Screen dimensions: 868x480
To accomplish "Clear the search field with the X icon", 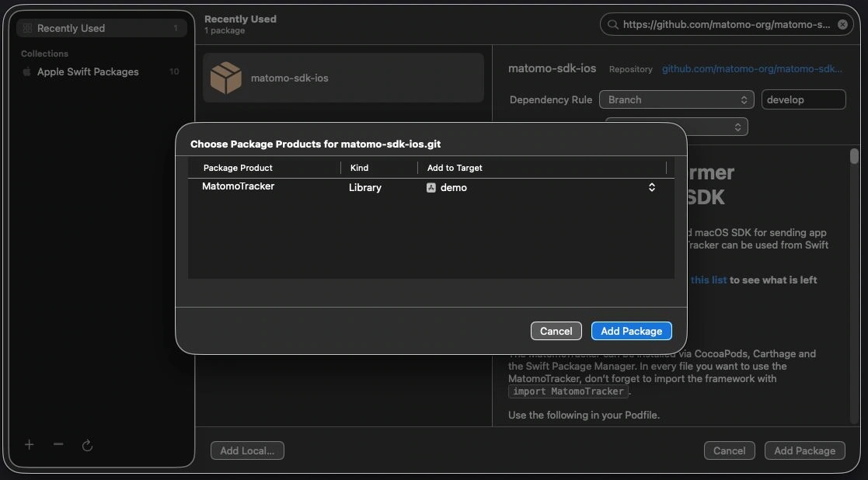I will click(x=842, y=24).
